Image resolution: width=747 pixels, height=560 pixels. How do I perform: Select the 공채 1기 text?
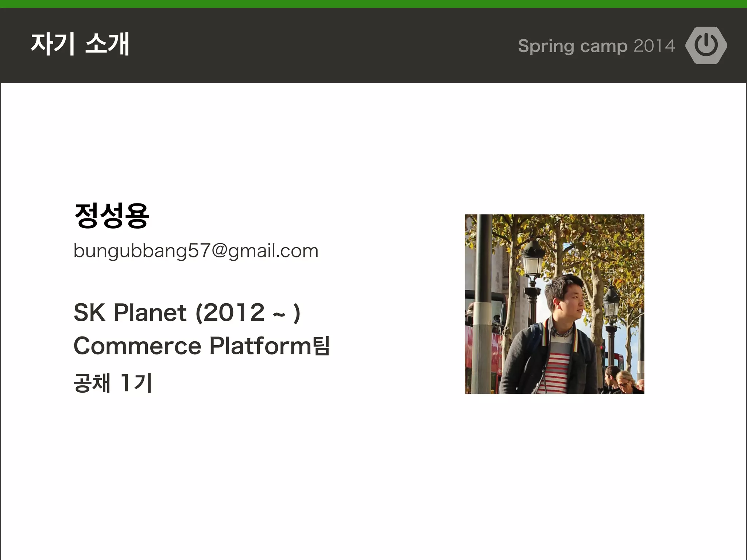(x=113, y=382)
